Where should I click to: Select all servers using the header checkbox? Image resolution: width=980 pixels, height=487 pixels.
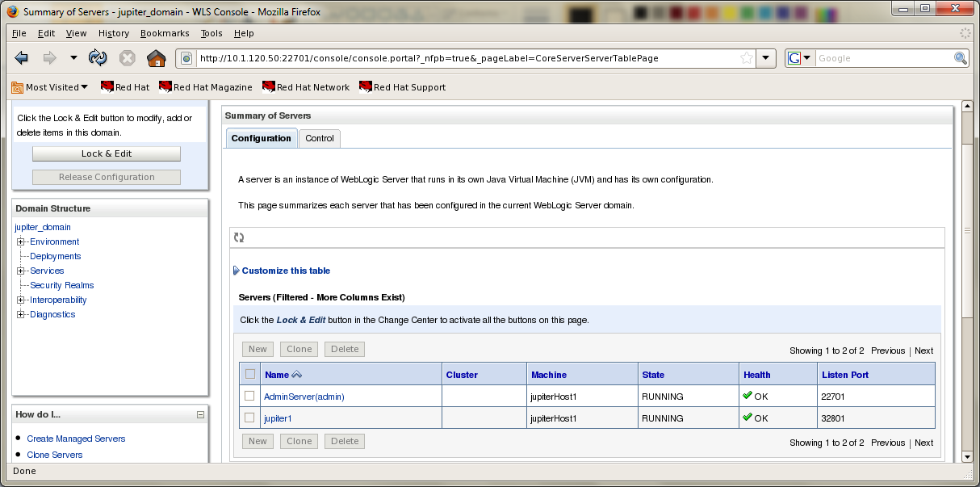pyautogui.click(x=249, y=374)
